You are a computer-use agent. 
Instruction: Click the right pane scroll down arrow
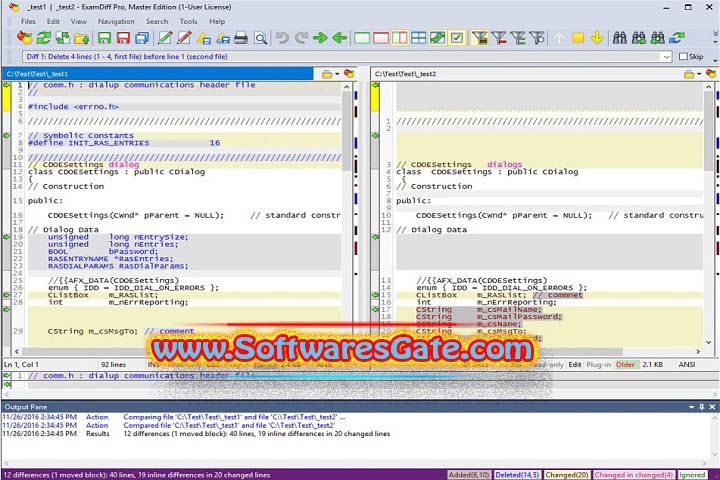click(709, 342)
